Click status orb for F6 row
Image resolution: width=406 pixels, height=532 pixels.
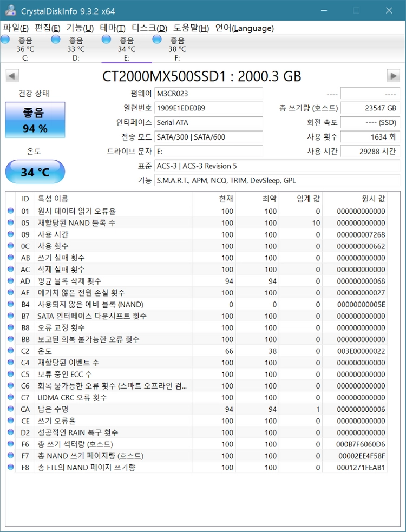tap(10, 444)
